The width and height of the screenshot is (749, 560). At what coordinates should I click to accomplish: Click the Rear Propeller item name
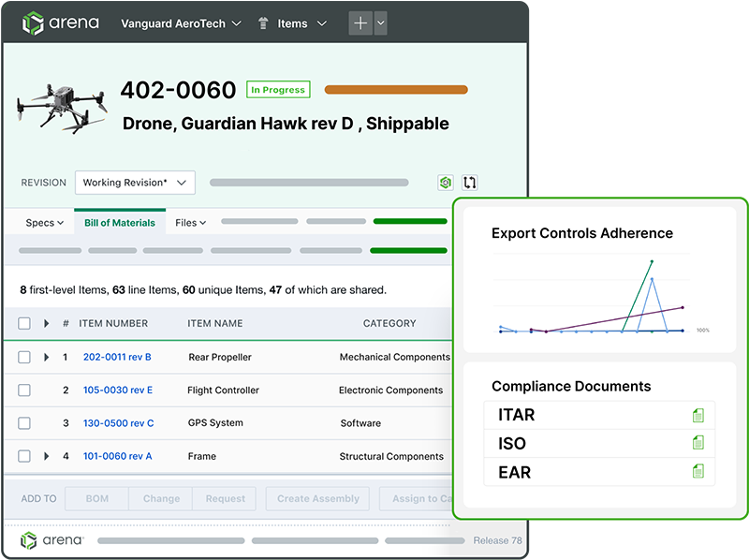[x=220, y=357]
